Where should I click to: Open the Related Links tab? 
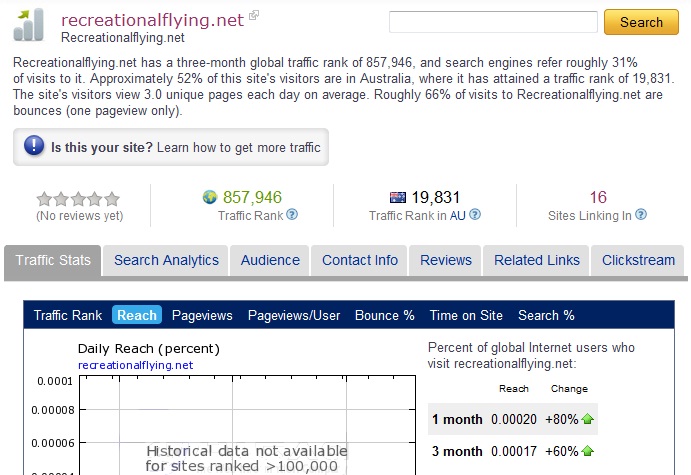[x=536, y=260]
